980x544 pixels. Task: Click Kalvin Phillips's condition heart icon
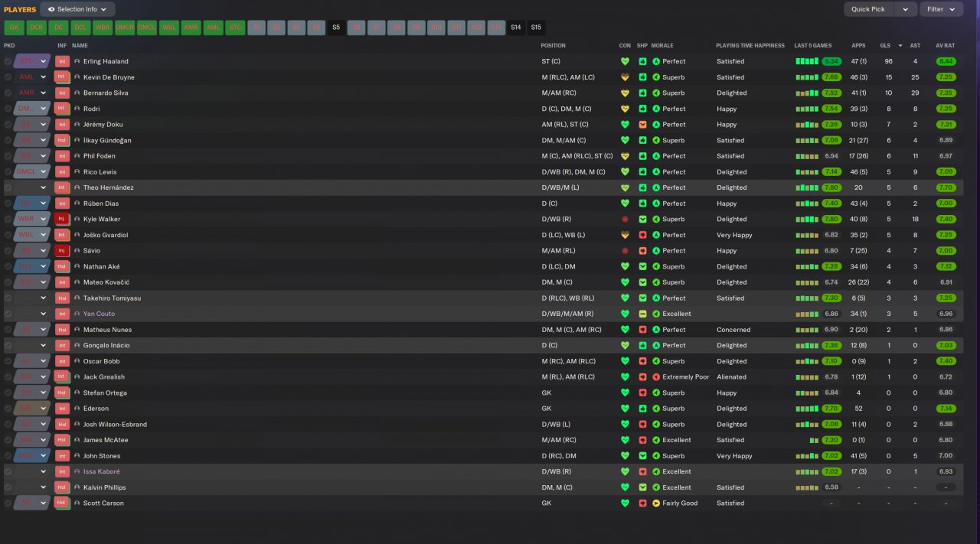point(625,487)
